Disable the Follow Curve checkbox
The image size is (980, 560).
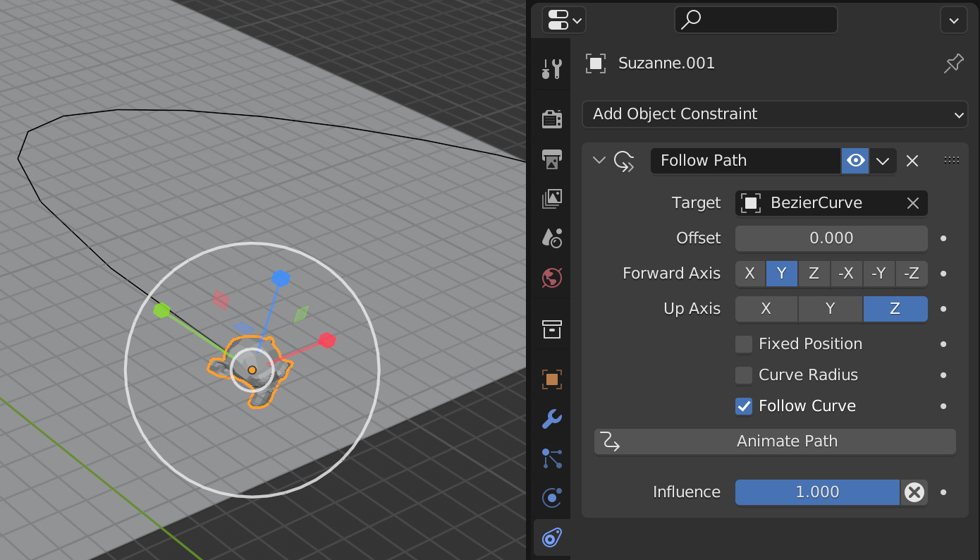click(744, 406)
